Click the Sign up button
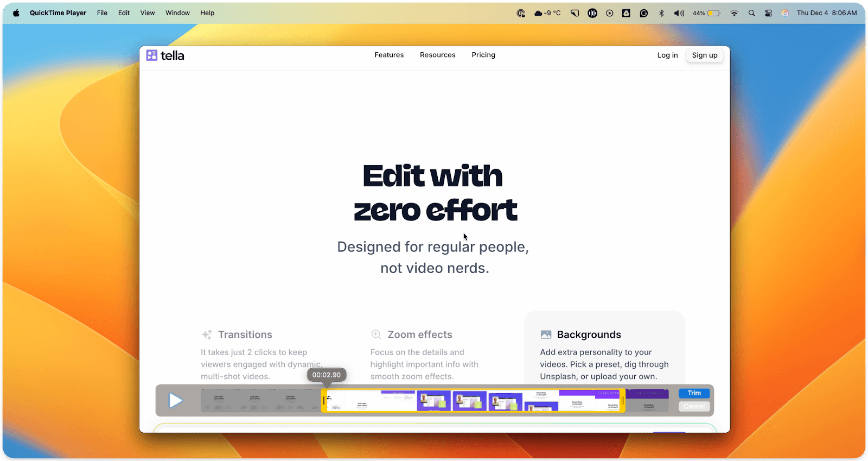 (704, 55)
